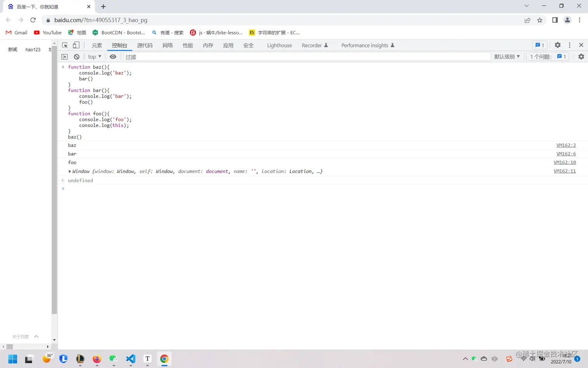Open the top context dropdown

(x=94, y=57)
